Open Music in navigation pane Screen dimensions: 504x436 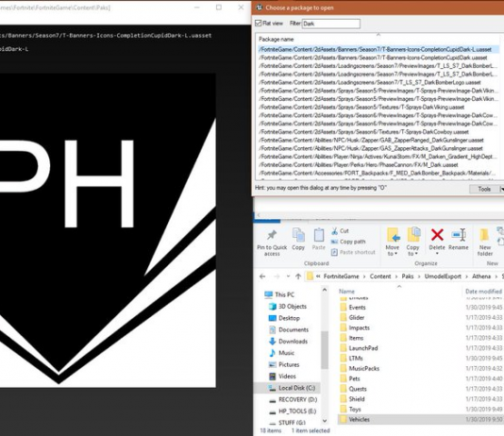(x=281, y=353)
